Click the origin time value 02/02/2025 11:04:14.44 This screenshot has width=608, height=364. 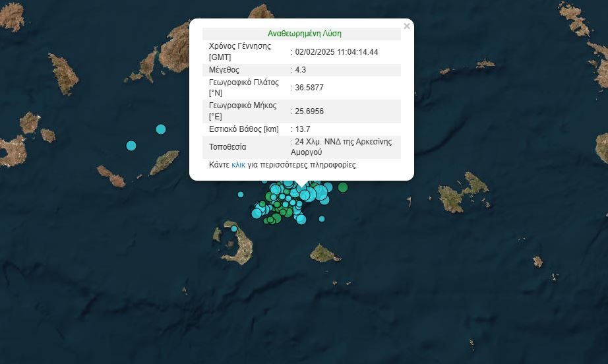(x=336, y=51)
